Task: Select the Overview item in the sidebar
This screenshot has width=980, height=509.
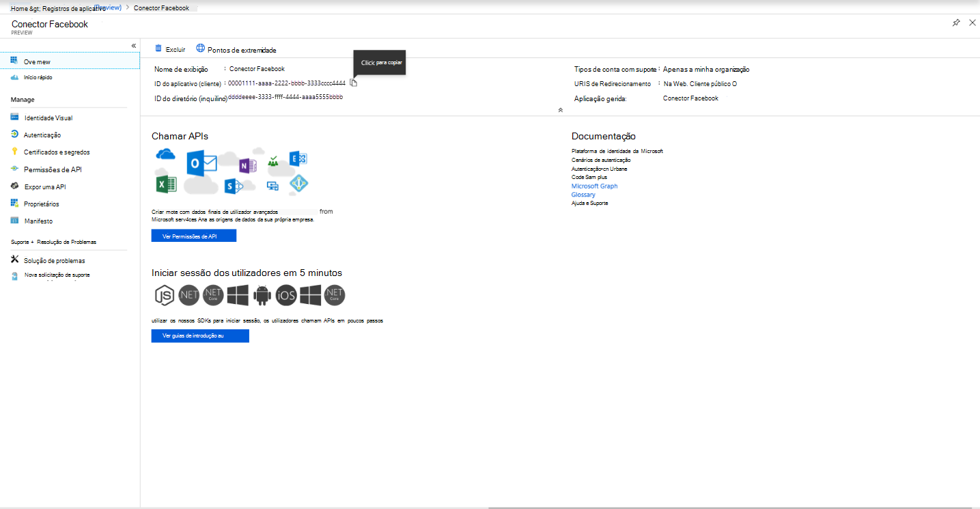Action: 70,61
